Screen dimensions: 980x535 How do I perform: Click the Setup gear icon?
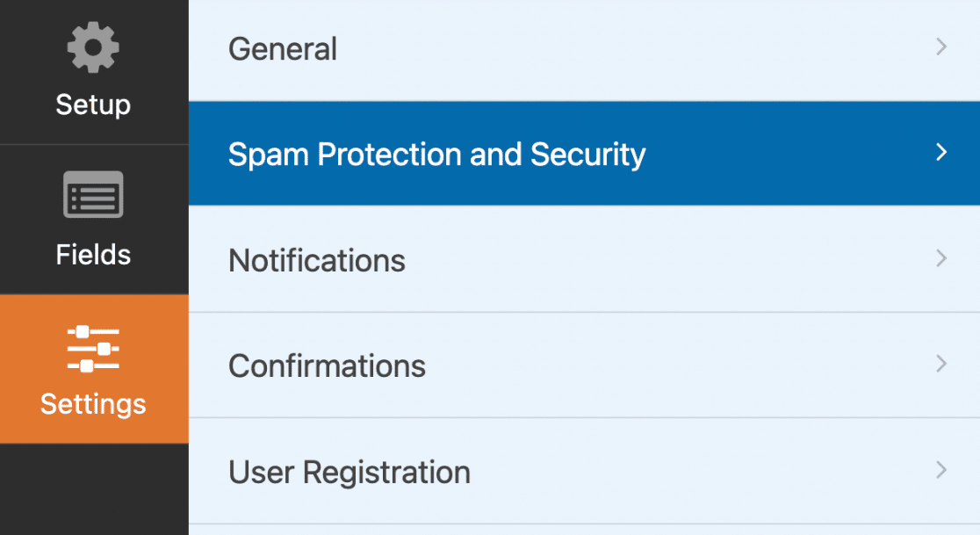click(x=93, y=47)
